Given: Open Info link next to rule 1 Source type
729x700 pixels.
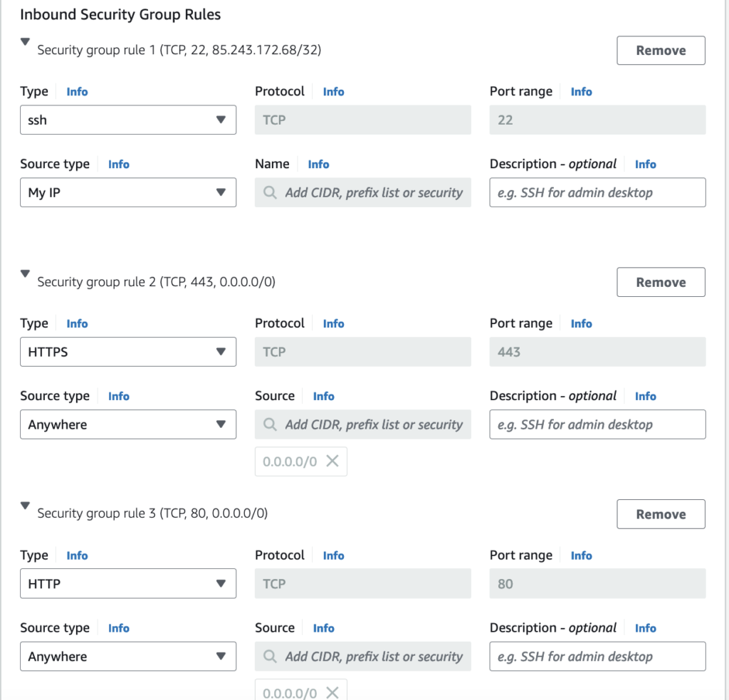Looking at the screenshot, I should pyautogui.click(x=119, y=164).
